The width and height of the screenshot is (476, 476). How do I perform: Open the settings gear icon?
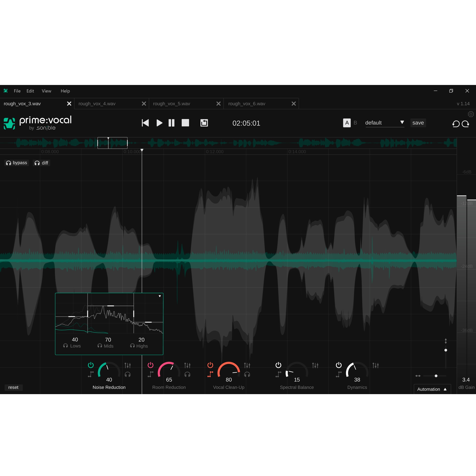[471, 114]
